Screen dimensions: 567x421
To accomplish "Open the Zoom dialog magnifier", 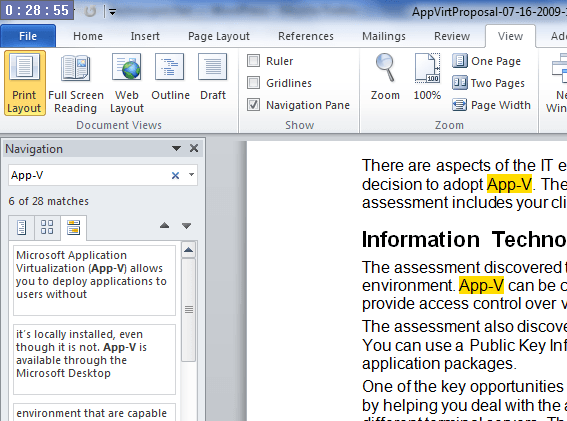I will click(385, 78).
